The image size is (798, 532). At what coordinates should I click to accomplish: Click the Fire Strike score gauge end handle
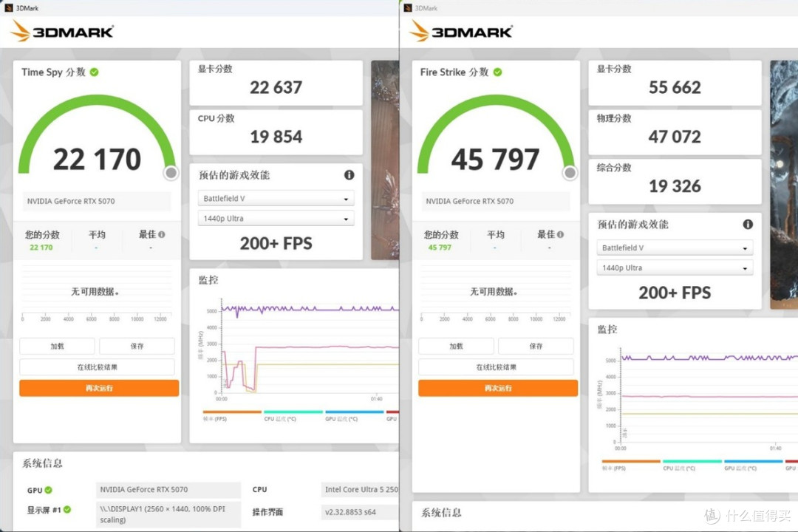pyautogui.click(x=570, y=173)
